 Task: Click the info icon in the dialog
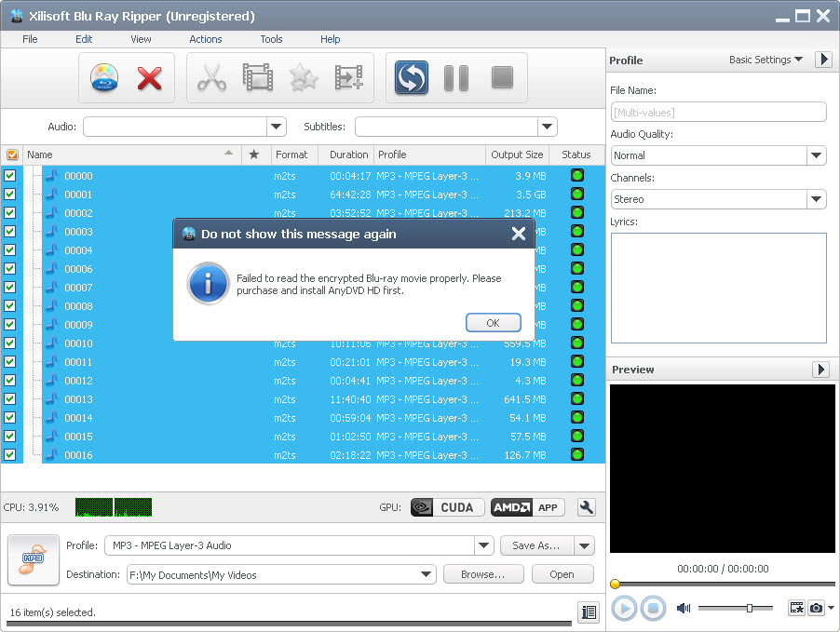(x=208, y=283)
